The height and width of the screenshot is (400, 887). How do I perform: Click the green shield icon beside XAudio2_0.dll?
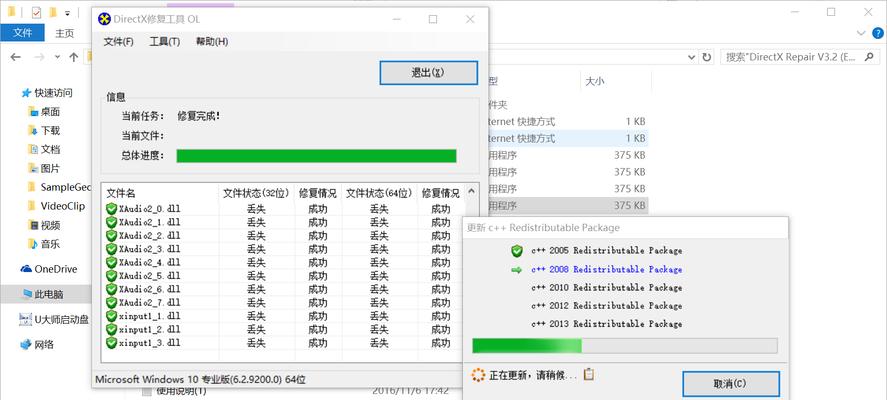coord(111,209)
